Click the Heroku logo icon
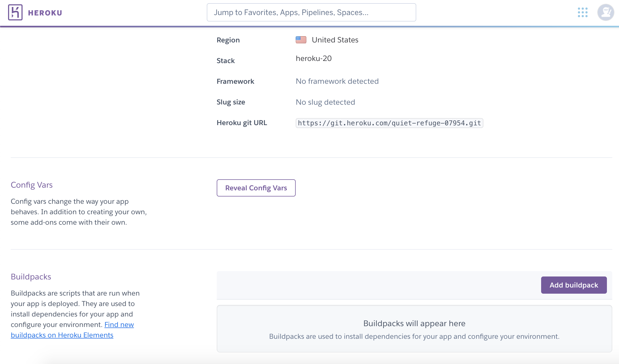Screen dimensions: 619x364 (15, 12)
